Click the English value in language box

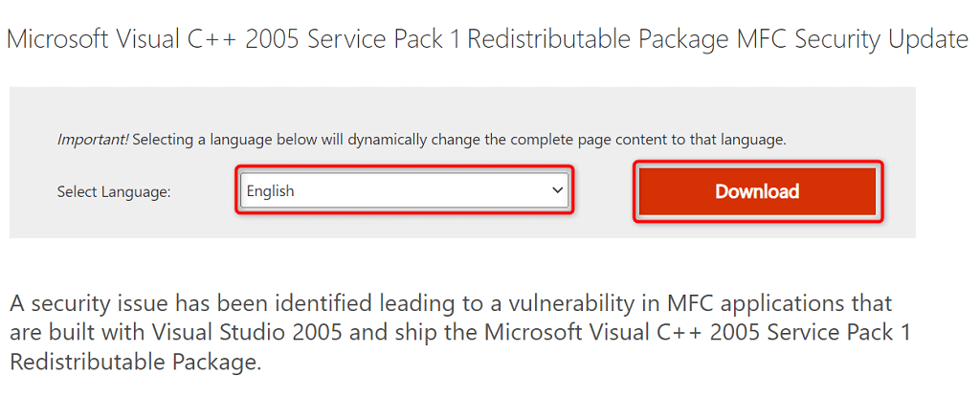pos(271,191)
